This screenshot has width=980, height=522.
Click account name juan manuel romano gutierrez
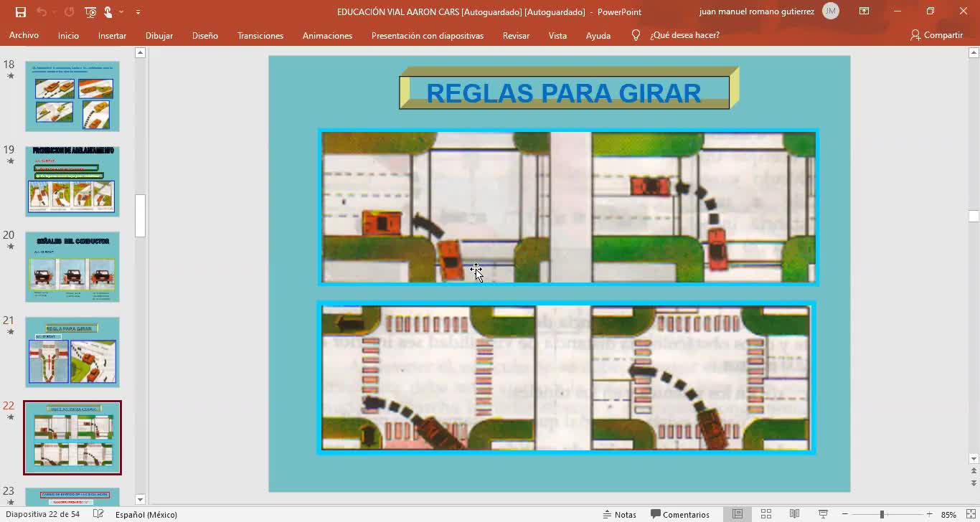756,11
